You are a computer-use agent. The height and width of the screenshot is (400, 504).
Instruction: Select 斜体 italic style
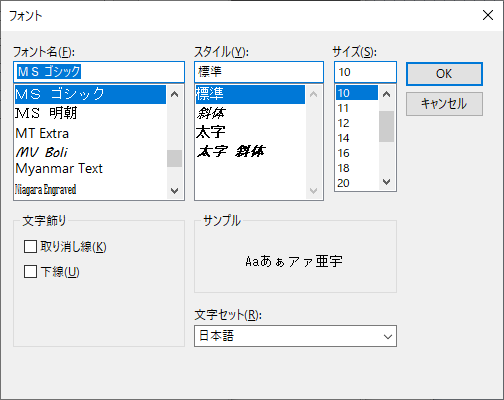click(250, 113)
